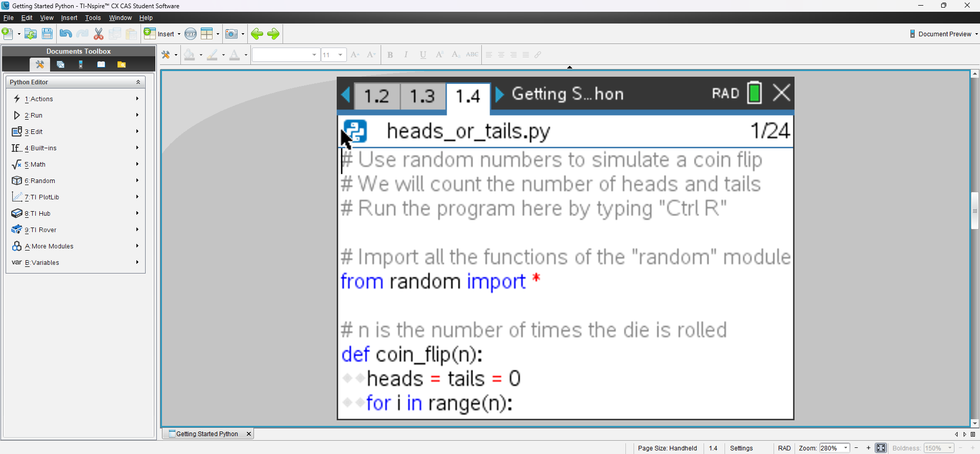Click the Undo arrow icon
The height and width of the screenshot is (454, 980).
point(65,34)
